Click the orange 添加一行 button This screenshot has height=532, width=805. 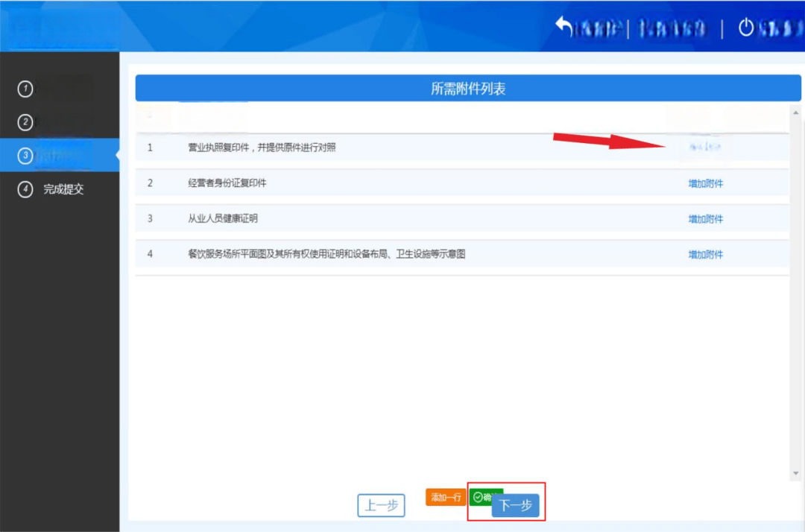click(x=446, y=497)
